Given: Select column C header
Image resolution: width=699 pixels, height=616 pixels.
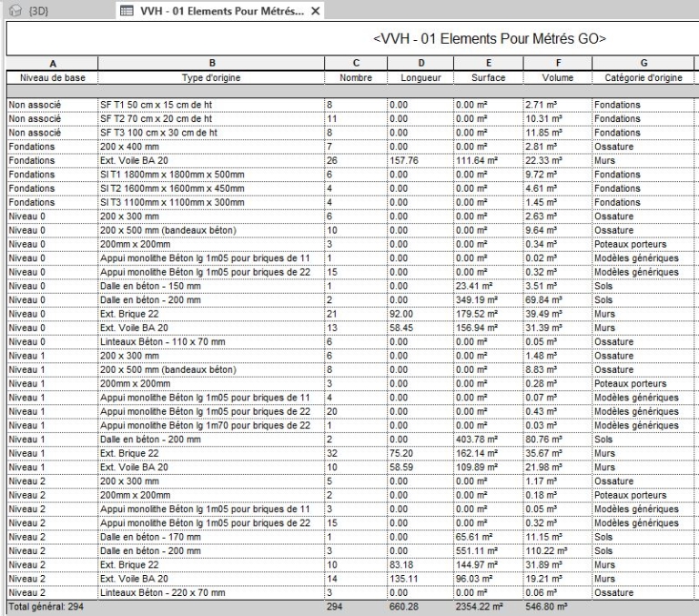Looking at the screenshot, I should [356, 64].
